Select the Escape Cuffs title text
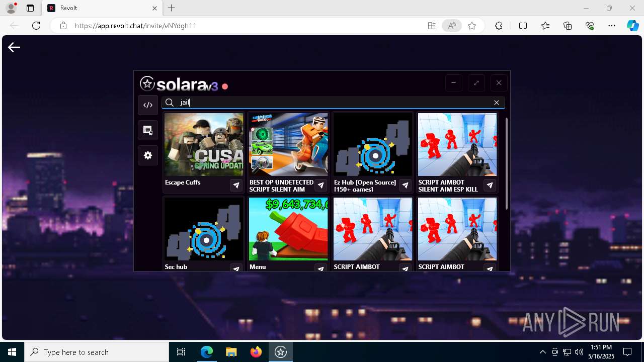Screen dimensions: 644x362 [183, 183]
